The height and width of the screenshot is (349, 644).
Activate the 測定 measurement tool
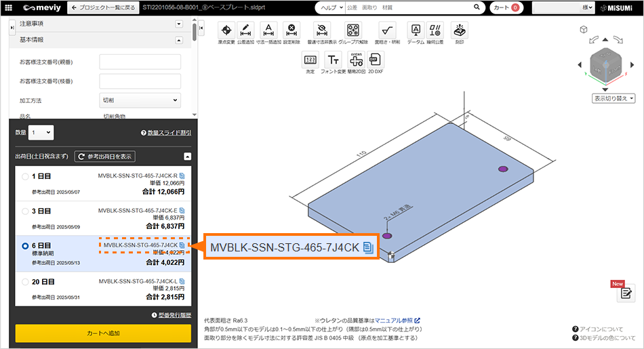coord(310,60)
